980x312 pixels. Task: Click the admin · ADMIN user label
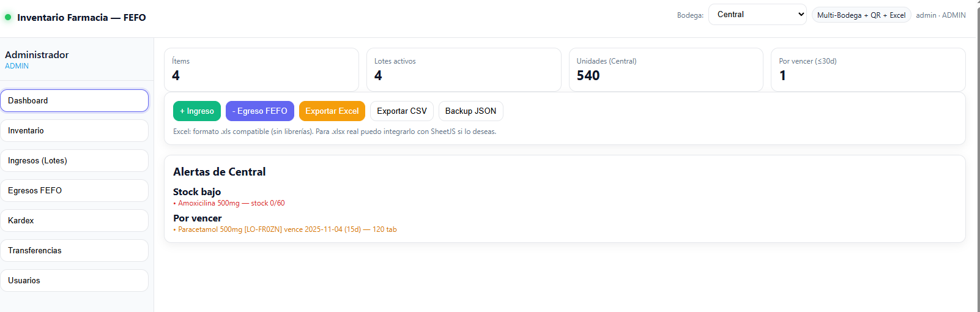tap(940, 15)
